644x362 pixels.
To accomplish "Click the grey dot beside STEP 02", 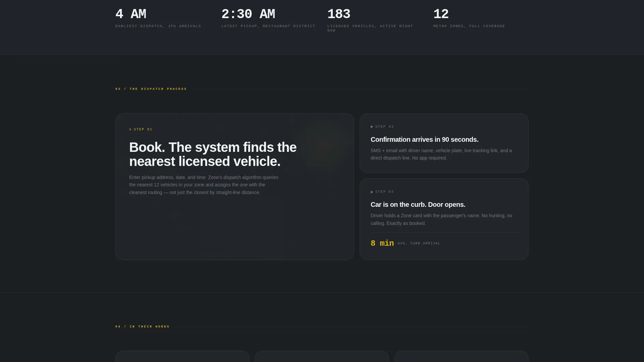I will tap(372, 127).
